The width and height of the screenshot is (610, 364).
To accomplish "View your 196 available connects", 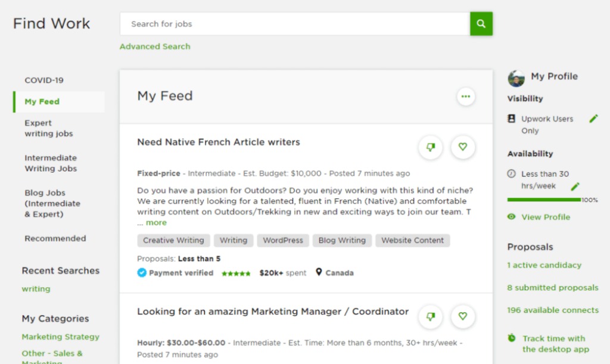I will point(552,310).
